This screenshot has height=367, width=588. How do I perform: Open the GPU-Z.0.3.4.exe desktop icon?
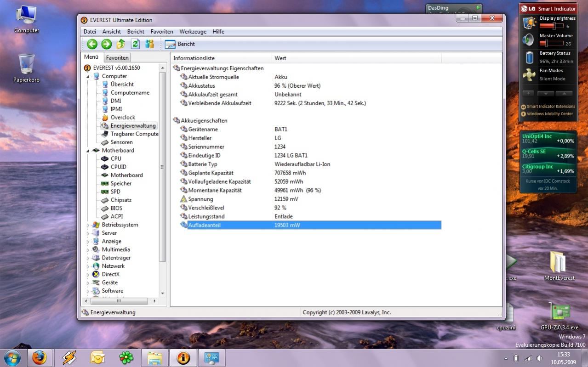point(559,317)
